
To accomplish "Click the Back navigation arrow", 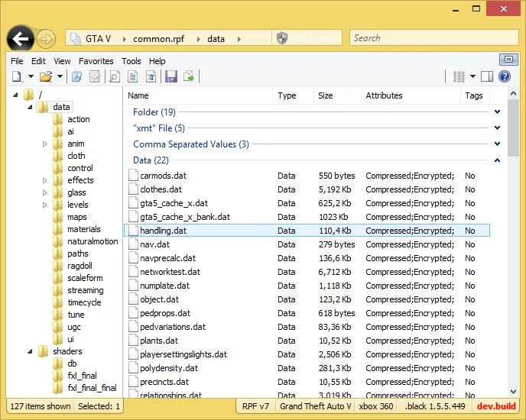I will (20, 39).
